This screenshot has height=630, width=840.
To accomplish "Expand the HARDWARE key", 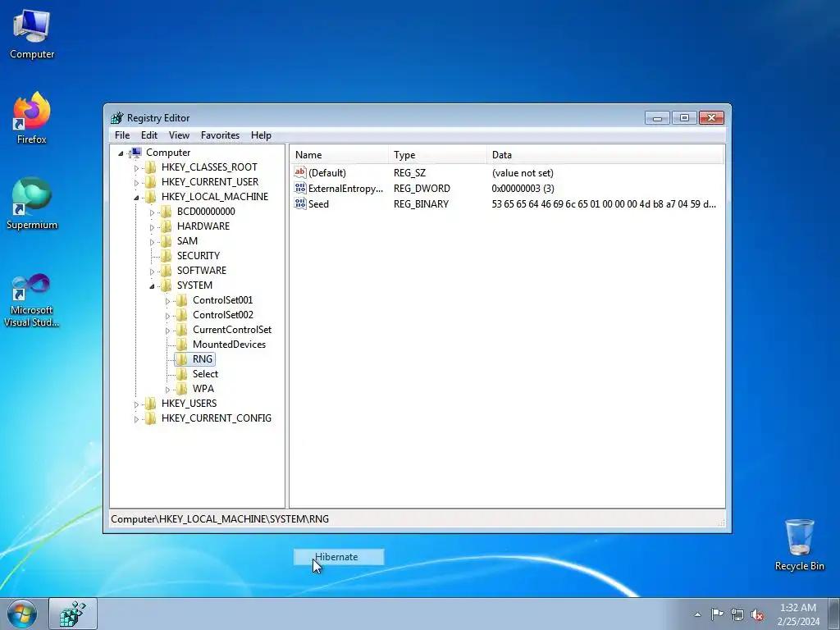I will coord(152,227).
